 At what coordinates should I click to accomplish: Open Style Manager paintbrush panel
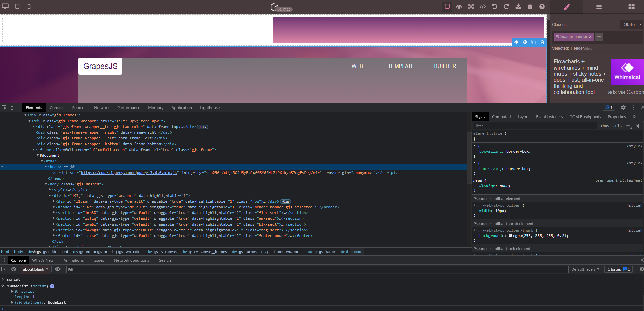tap(567, 7)
